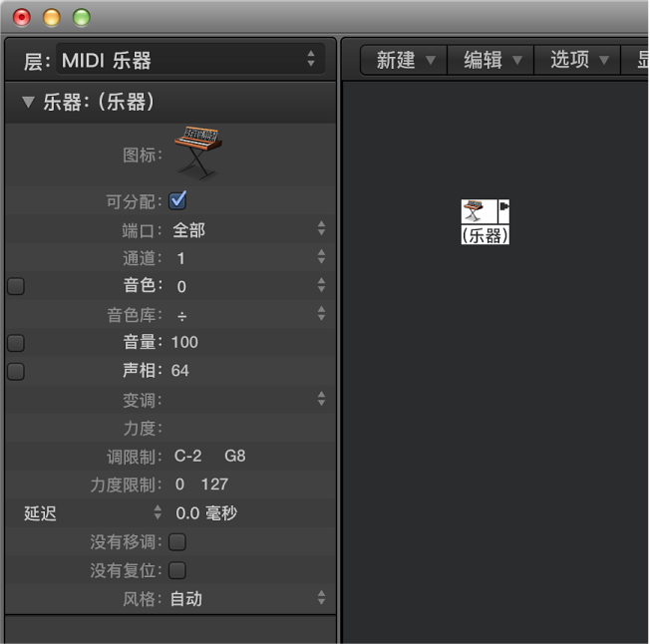Click the 声相 value 64
Viewport: 650px width, 644px height.
point(179,371)
